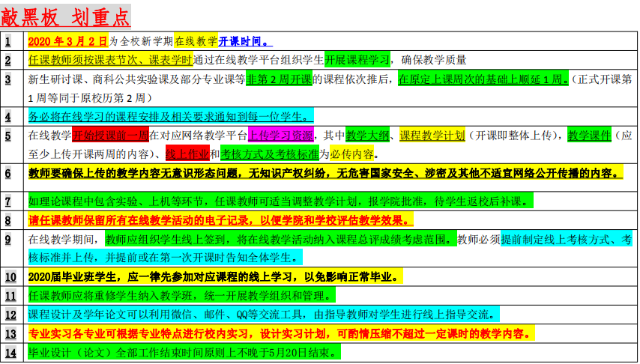Click the blue underlined 开课时间 text
This screenshot has height=364, width=640.
(246, 42)
